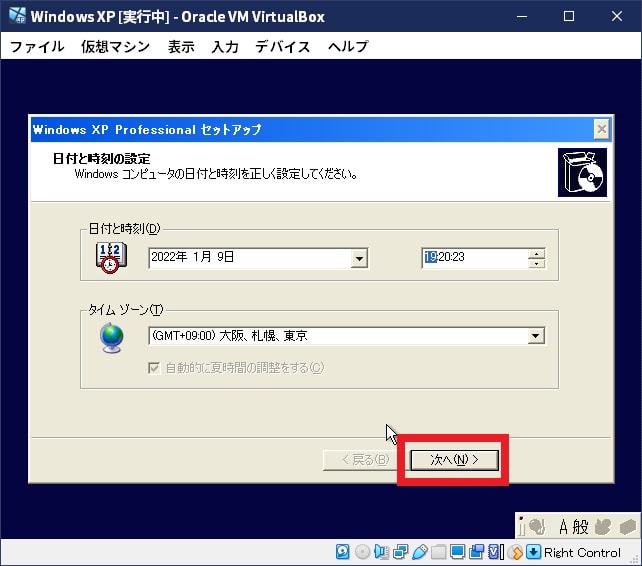This screenshot has height=566, width=642.
Task: Click the globe time zone icon
Action: 111,337
